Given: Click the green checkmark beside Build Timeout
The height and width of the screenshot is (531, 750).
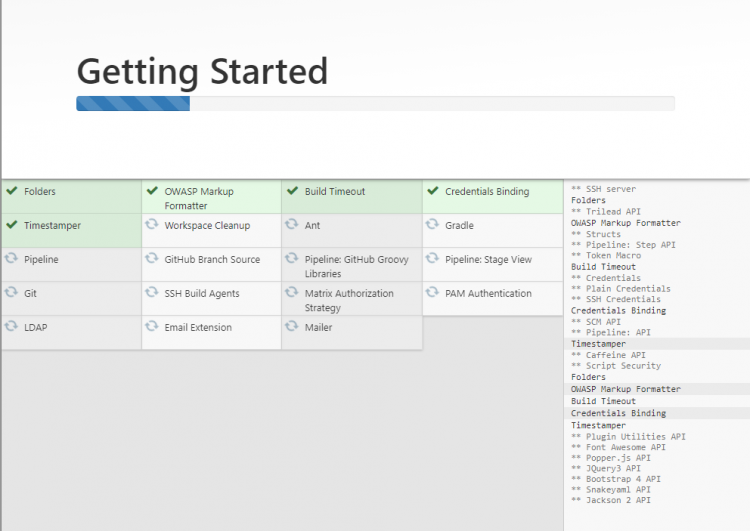Looking at the screenshot, I should (x=292, y=191).
